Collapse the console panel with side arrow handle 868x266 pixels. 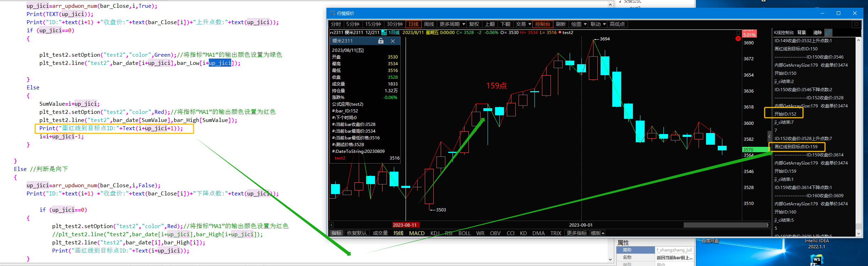(769, 137)
